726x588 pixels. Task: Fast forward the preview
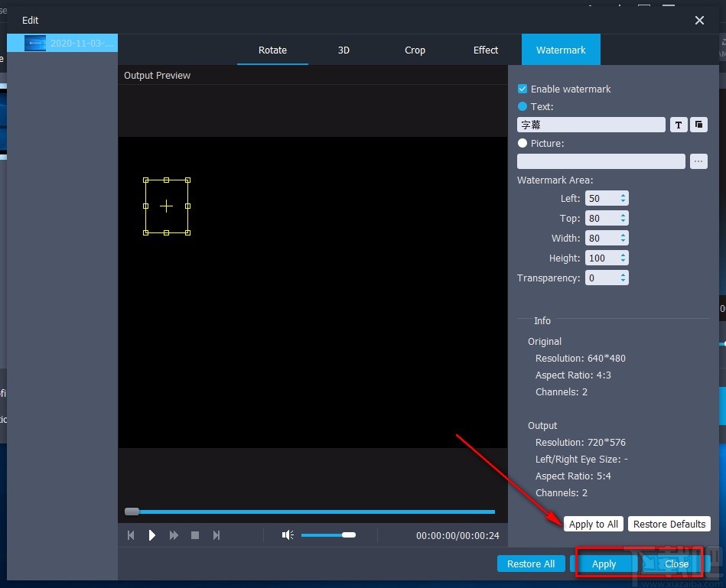pos(174,534)
